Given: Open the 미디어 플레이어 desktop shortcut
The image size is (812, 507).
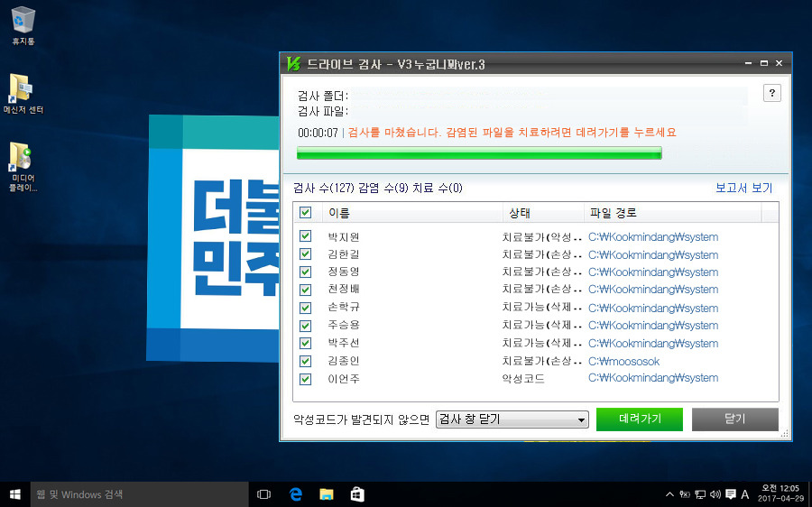Looking at the screenshot, I should [x=23, y=167].
